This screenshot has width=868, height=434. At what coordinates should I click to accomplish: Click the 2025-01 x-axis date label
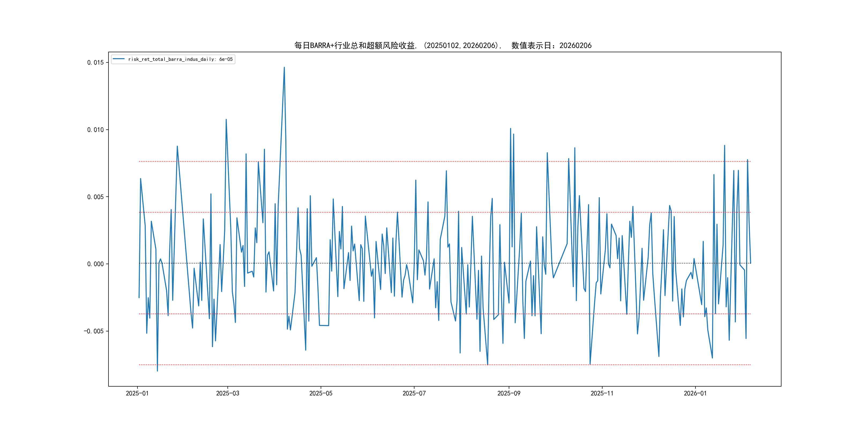coord(137,393)
